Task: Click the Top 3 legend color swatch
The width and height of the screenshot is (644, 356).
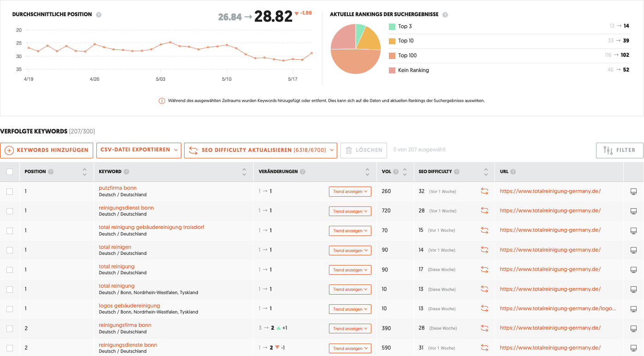Action: (x=392, y=27)
